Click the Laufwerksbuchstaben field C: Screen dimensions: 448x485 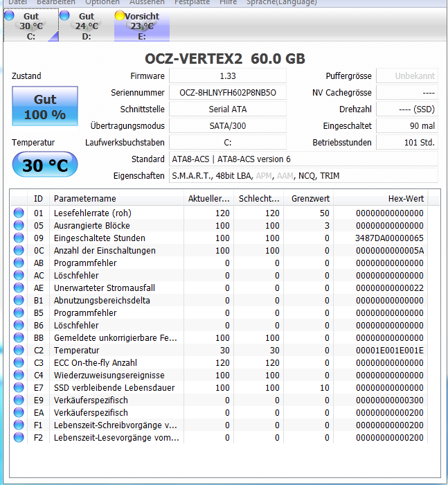pos(228,143)
